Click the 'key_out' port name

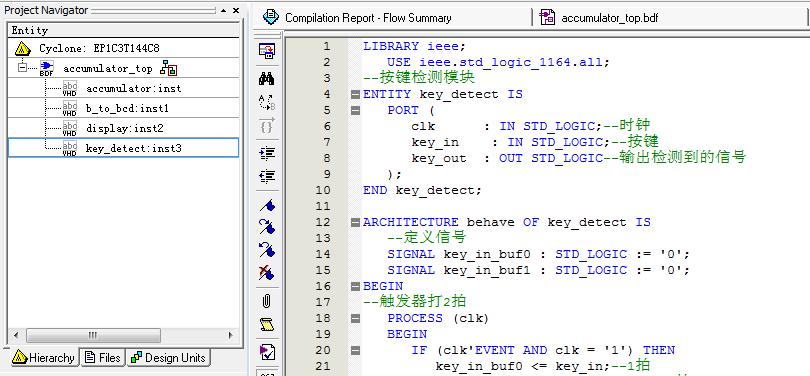click(439, 159)
